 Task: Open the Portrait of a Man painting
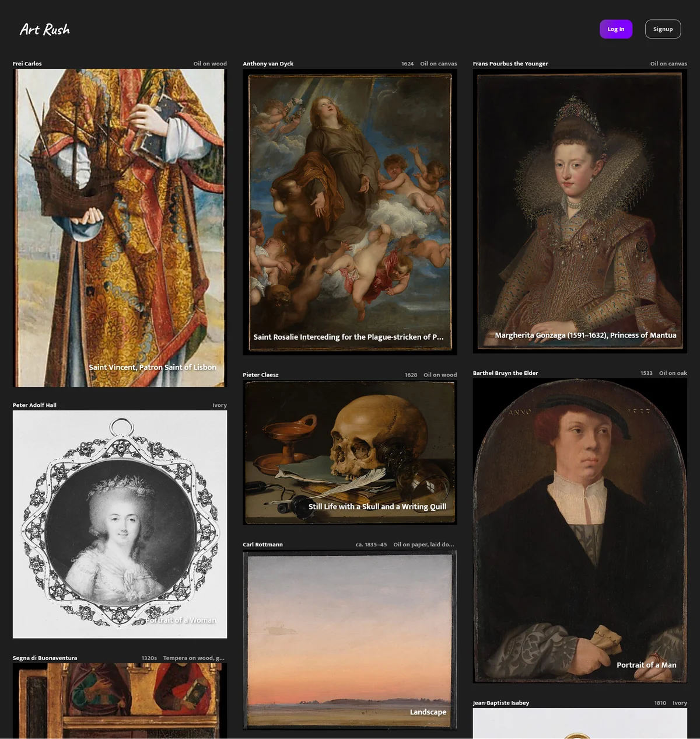click(580, 531)
